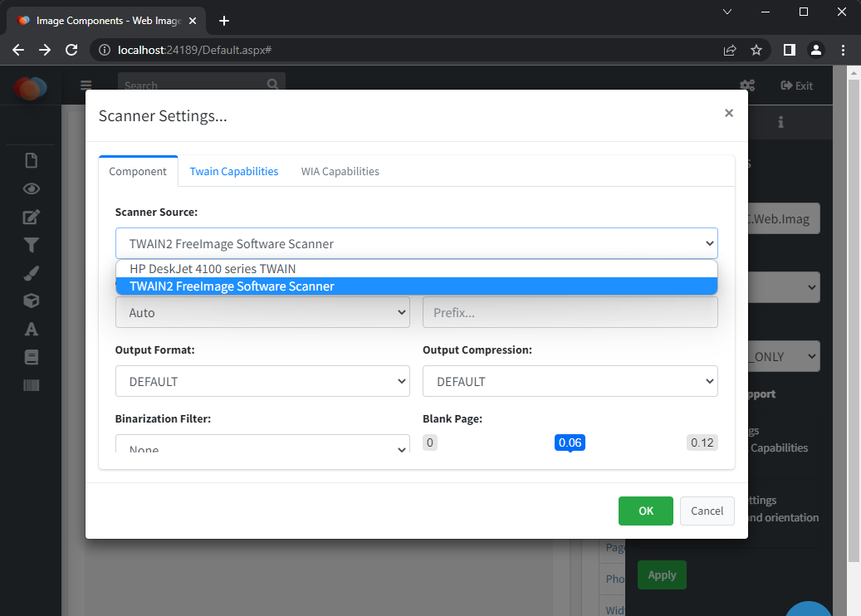The image size is (861, 616).
Task: Open the browser side panel icon
Action: click(790, 50)
